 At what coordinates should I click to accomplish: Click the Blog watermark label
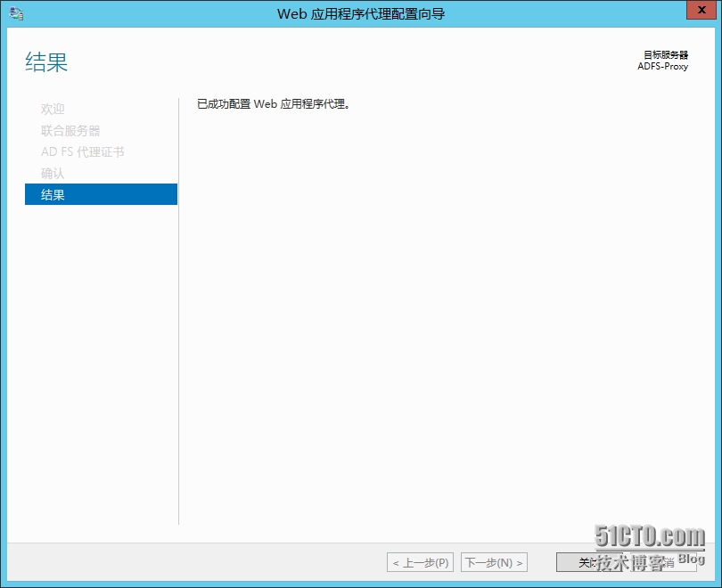pyautogui.click(x=691, y=559)
